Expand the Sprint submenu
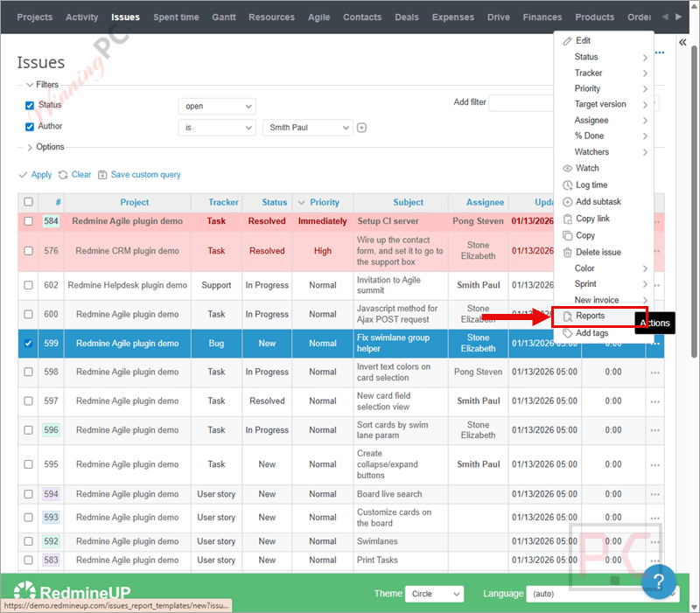The image size is (700, 613). point(604,284)
